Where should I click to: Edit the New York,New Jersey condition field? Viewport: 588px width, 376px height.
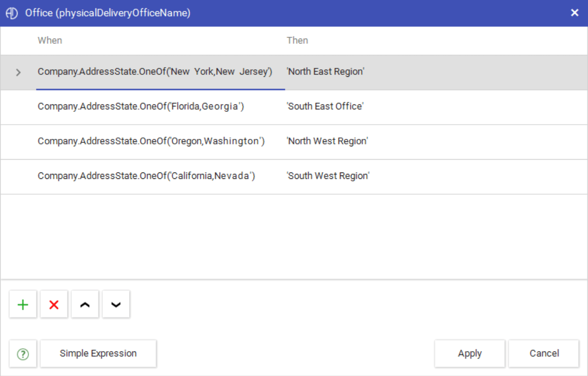click(161, 72)
